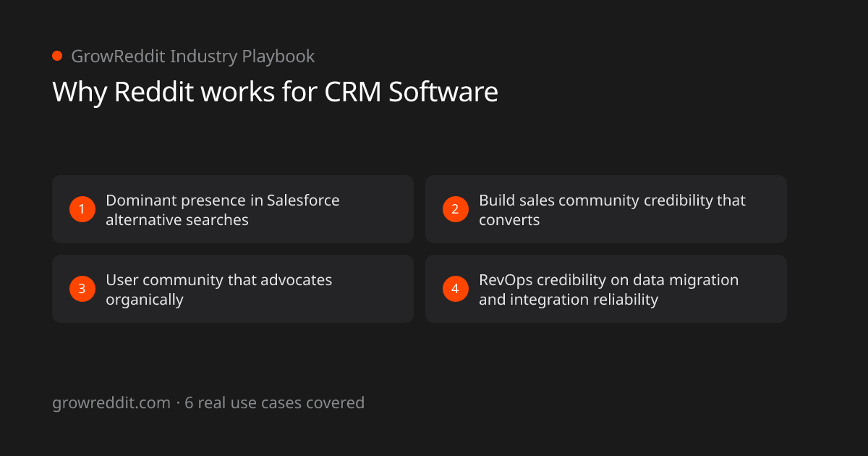The image size is (868, 456).
Task: Click the orange dot beside GrowReddit Industry Playbook
Action: tap(57, 56)
